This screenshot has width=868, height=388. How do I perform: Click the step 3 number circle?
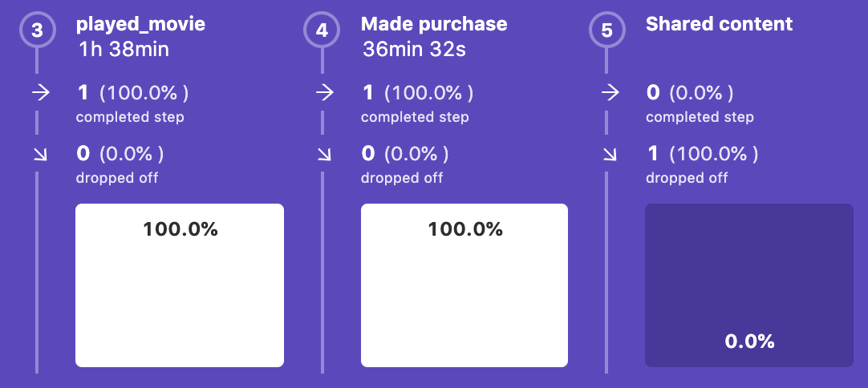(37, 30)
